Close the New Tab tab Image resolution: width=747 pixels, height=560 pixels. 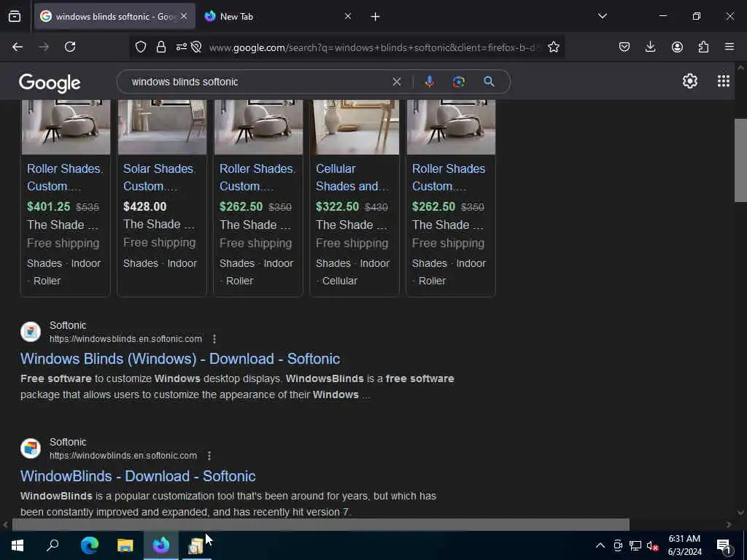point(348,17)
